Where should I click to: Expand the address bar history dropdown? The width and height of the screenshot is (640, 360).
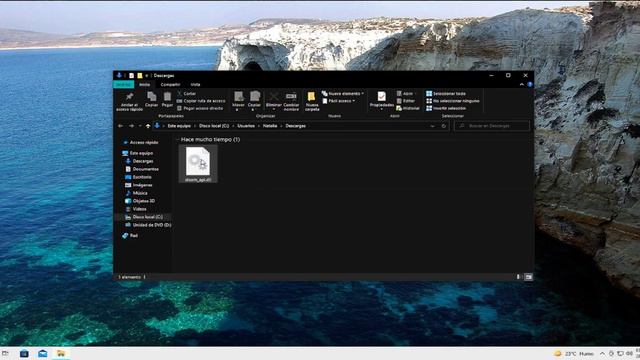point(432,126)
